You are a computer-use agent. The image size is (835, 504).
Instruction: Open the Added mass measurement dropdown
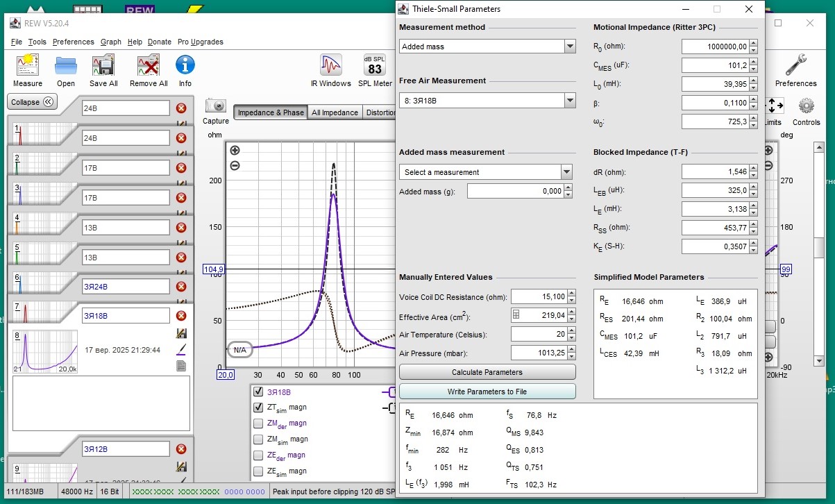tap(566, 172)
